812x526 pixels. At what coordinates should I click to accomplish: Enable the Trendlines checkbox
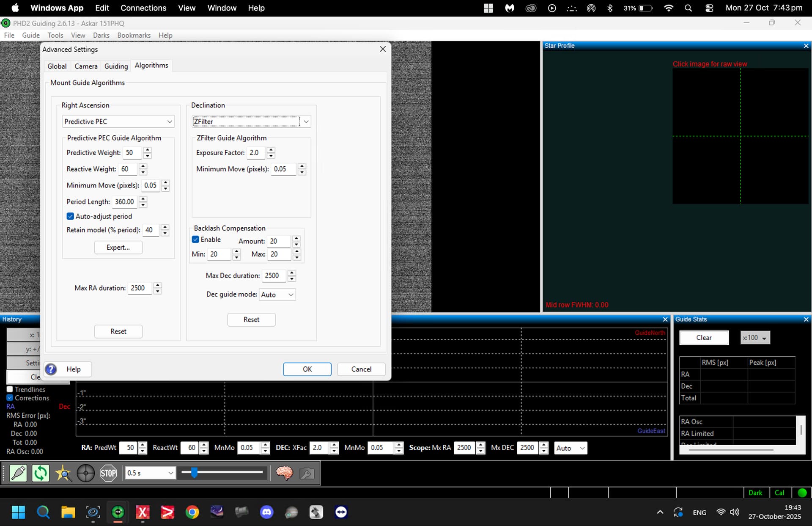tap(10, 389)
